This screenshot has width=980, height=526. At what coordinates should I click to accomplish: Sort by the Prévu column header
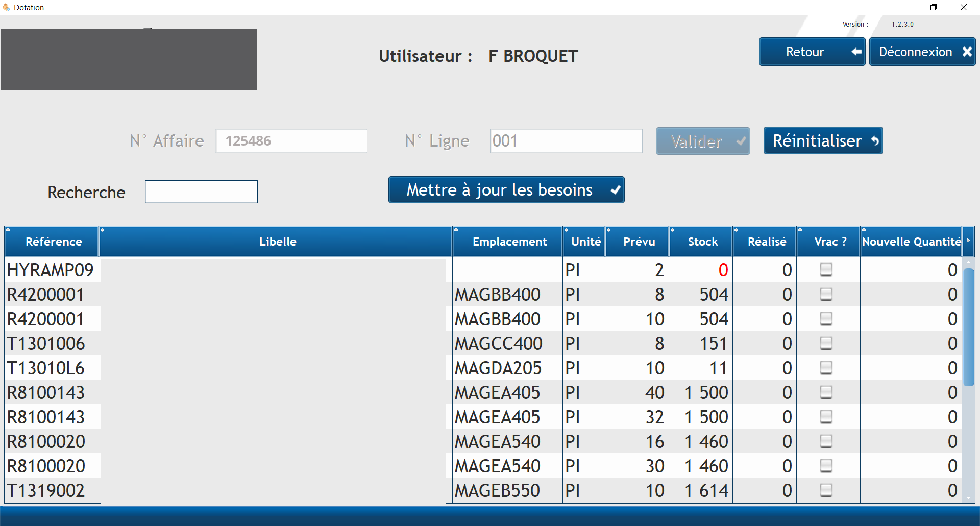[638, 242]
